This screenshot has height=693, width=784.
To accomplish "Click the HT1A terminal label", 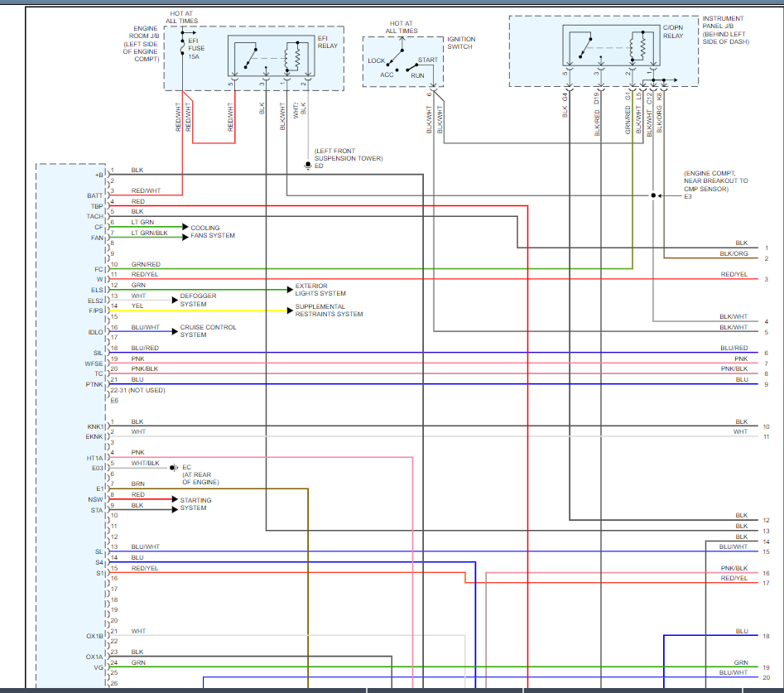I will pos(94,458).
